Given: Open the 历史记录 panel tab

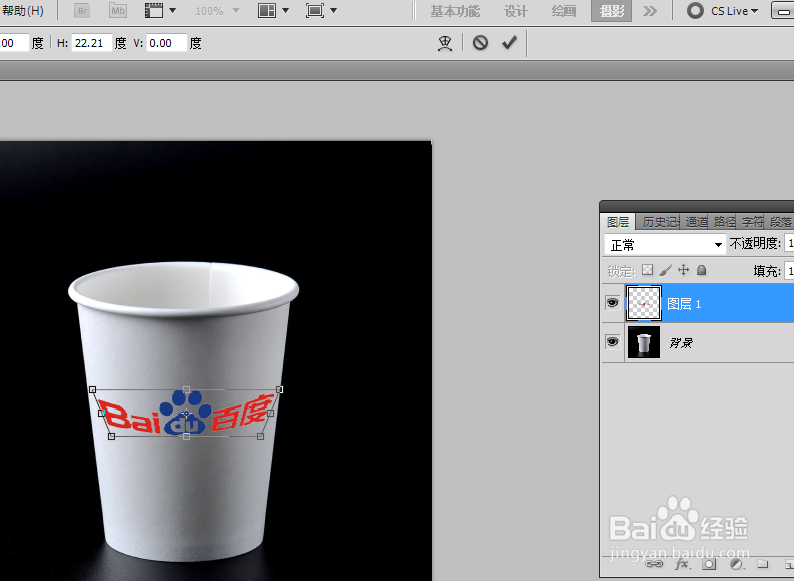Looking at the screenshot, I should [660, 222].
